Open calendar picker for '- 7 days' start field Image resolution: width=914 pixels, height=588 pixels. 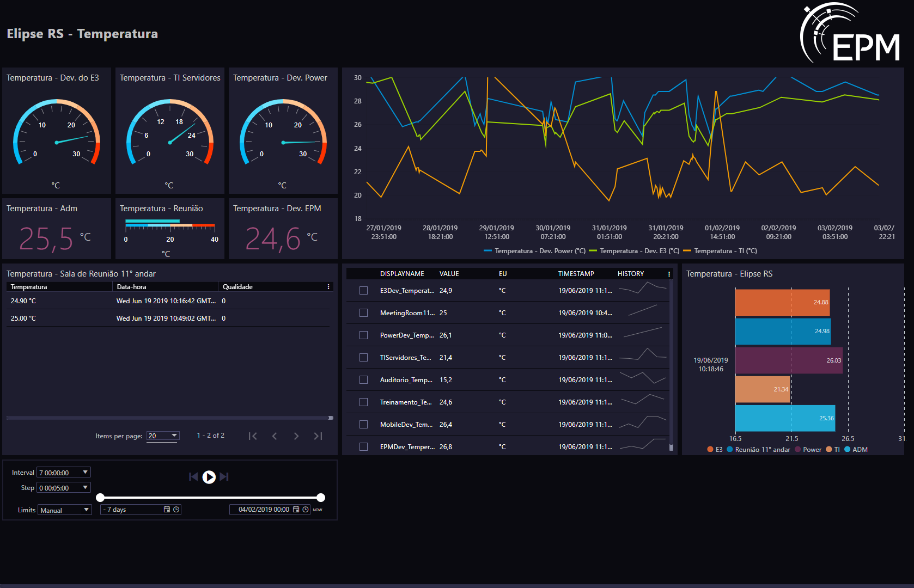pos(167,510)
